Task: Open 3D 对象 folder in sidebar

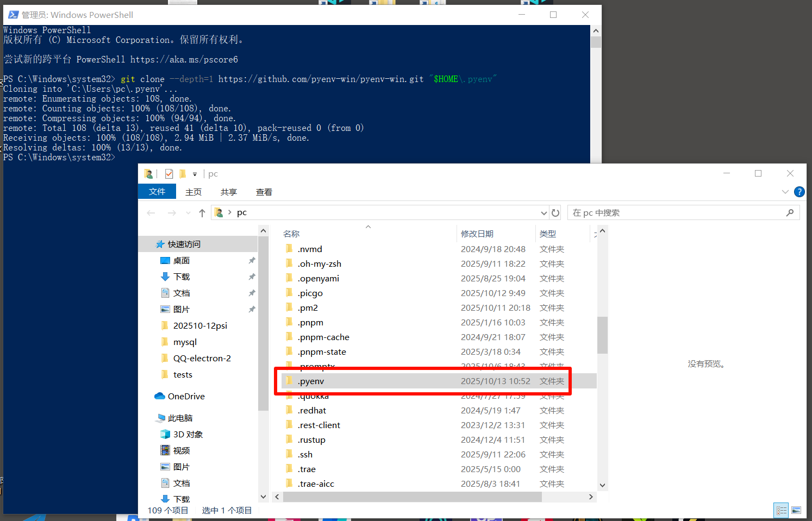Action: 188,435
